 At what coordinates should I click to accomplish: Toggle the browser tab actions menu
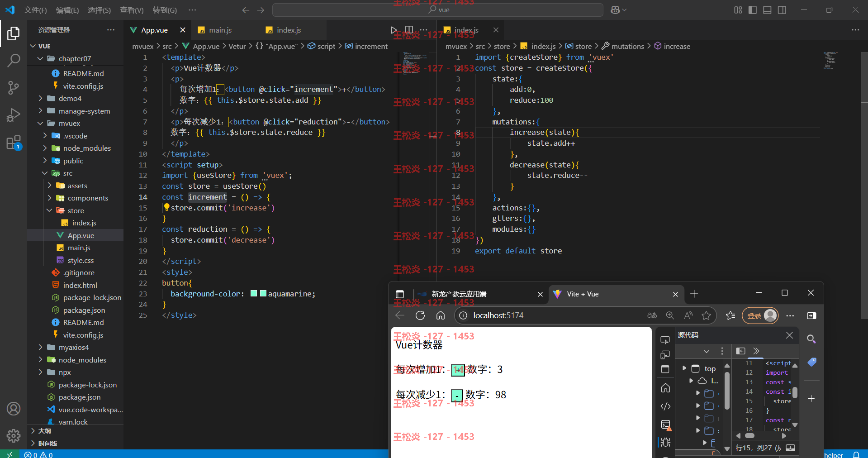400,294
